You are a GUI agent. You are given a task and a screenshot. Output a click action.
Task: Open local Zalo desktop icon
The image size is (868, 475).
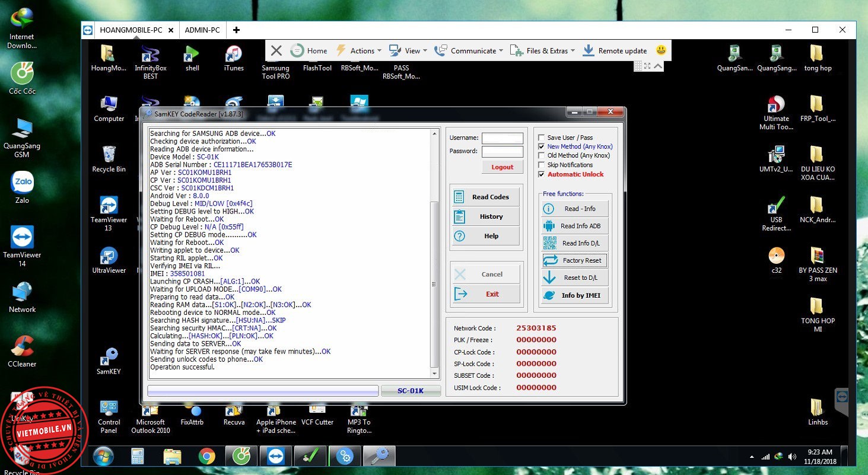(22, 187)
